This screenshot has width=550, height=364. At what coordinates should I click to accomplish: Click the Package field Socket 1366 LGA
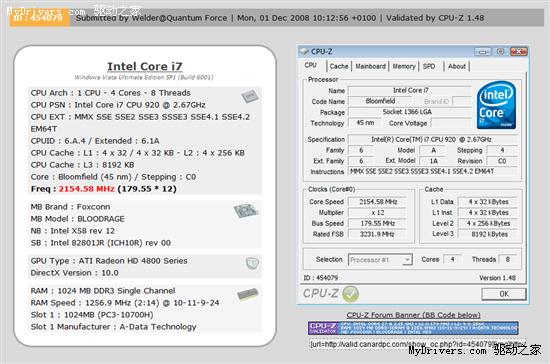409,112
